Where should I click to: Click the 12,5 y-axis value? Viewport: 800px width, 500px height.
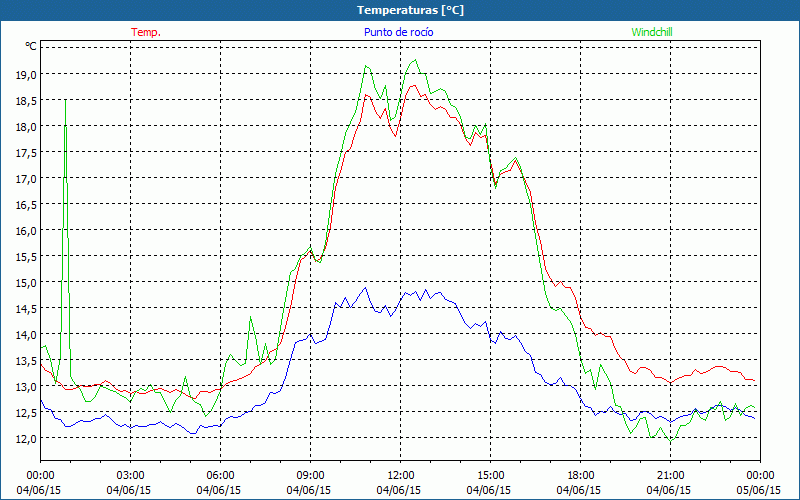27,413
